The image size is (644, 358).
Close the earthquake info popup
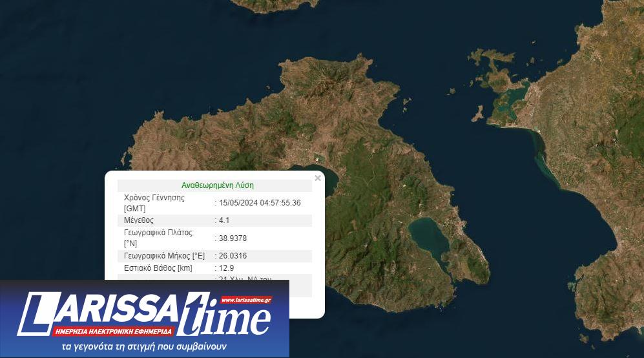coord(317,178)
